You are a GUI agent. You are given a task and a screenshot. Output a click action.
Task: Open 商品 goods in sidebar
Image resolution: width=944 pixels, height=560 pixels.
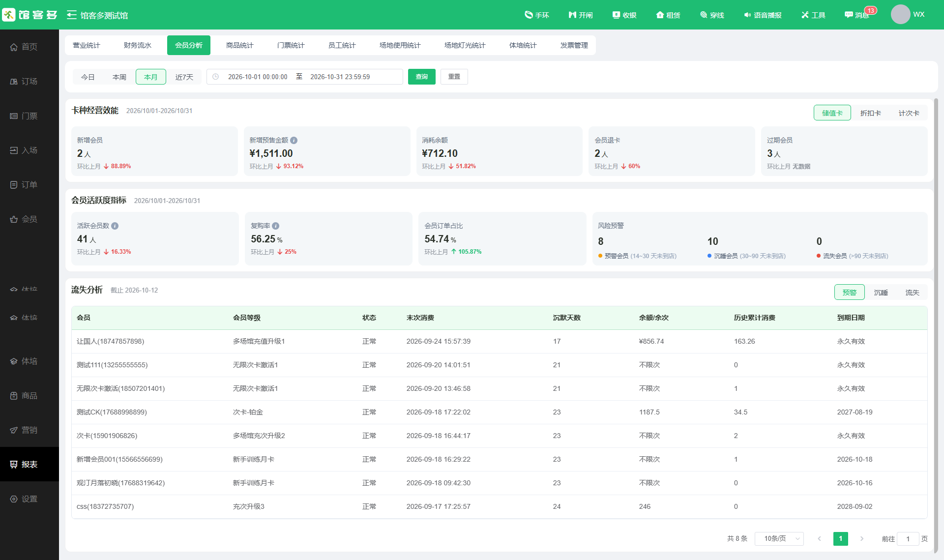(x=29, y=396)
